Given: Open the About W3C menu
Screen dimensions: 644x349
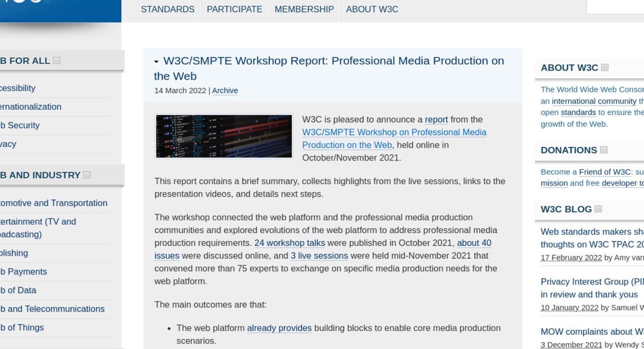Looking at the screenshot, I should [372, 9].
